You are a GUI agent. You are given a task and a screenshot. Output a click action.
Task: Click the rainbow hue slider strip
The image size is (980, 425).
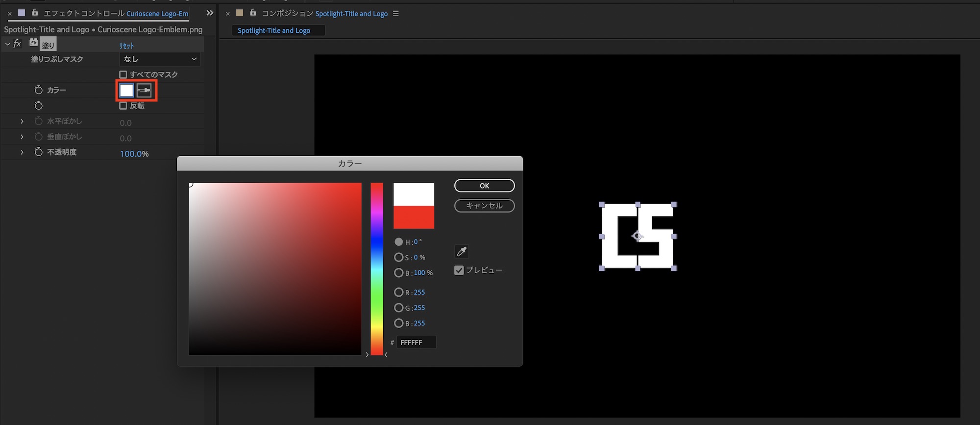(x=377, y=269)
